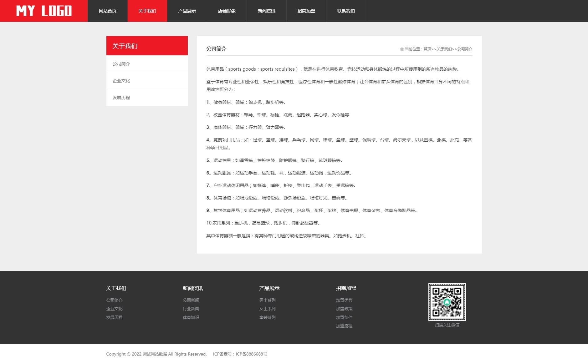The image size is (588, 364).
Task: Click the MY LOGO site logo
Action: click(44, 11)
